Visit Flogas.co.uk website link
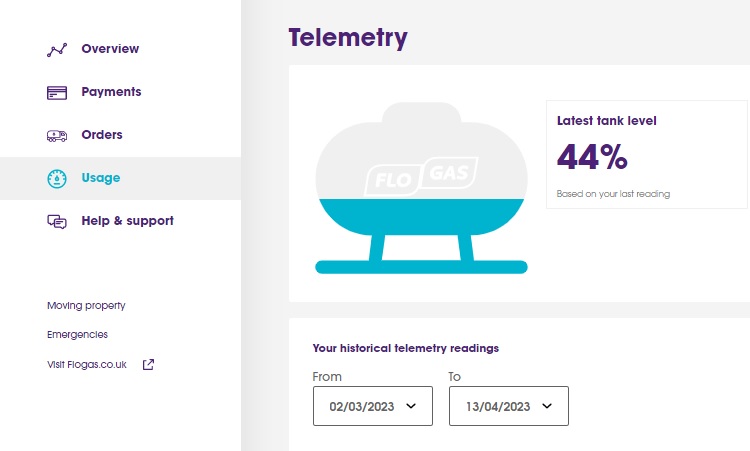This screenshot has height=451, width=750. point(87,364)
